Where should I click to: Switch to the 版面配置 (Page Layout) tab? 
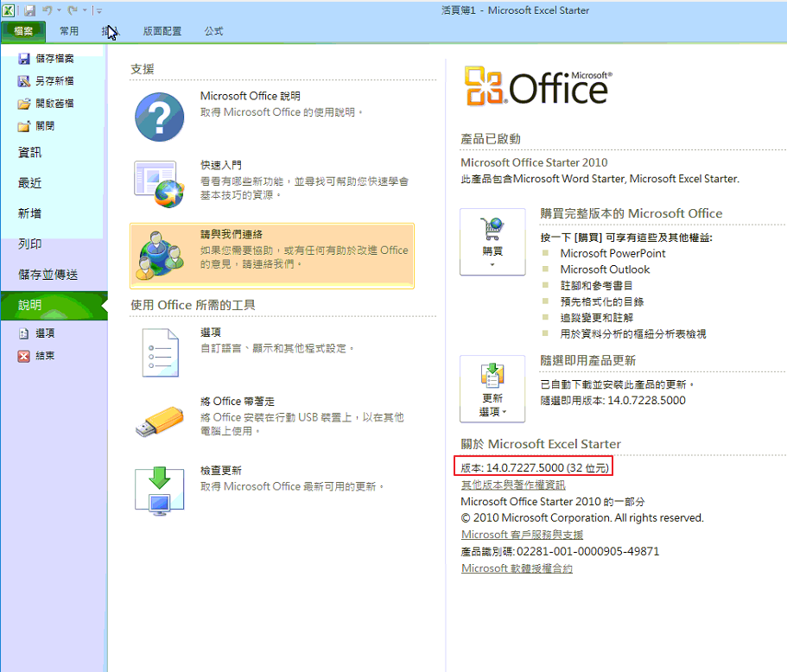(x=162, y=31)
